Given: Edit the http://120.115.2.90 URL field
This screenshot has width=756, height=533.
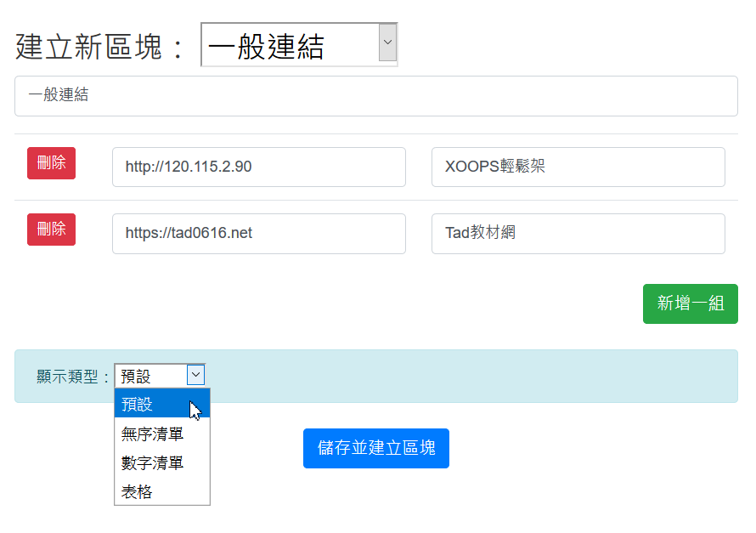Looking at the screenshot, I should coord(258,167).
